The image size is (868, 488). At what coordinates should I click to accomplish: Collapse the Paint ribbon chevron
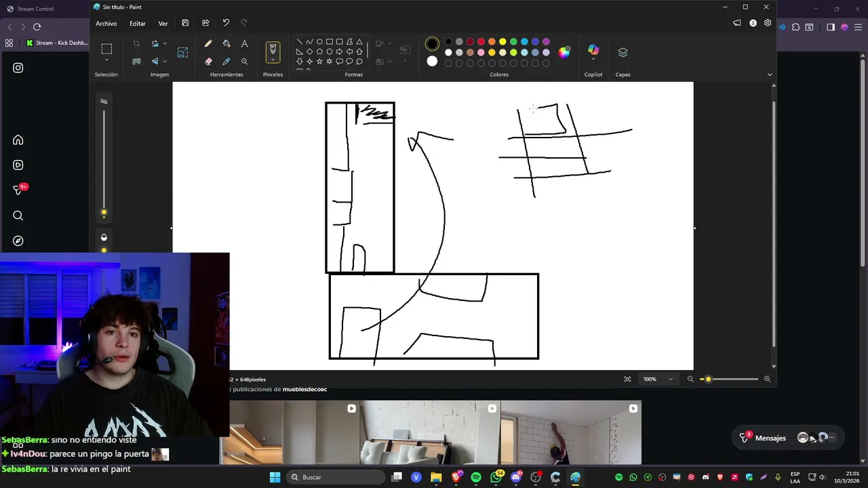tap(770, 75)
